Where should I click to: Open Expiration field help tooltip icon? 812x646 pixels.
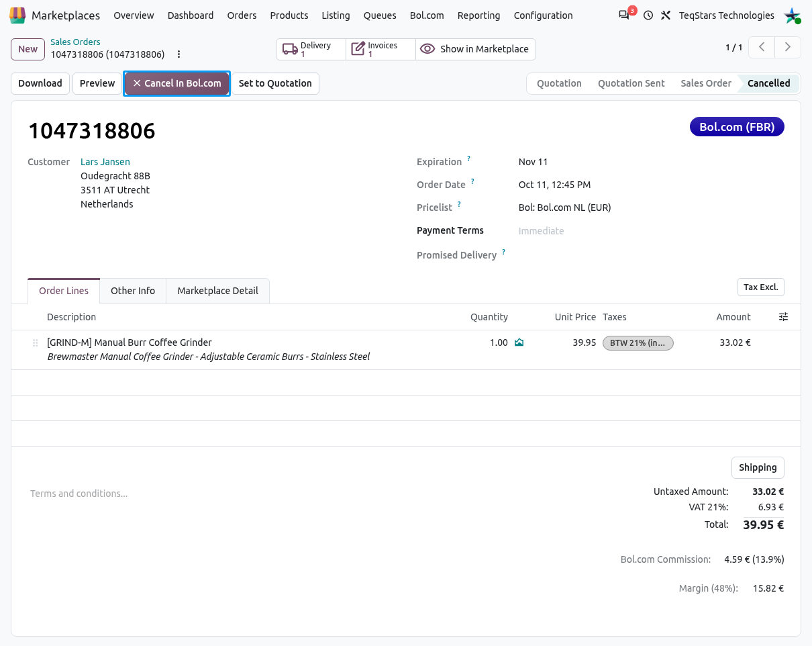pyautogui.click(x=469, y=159)
